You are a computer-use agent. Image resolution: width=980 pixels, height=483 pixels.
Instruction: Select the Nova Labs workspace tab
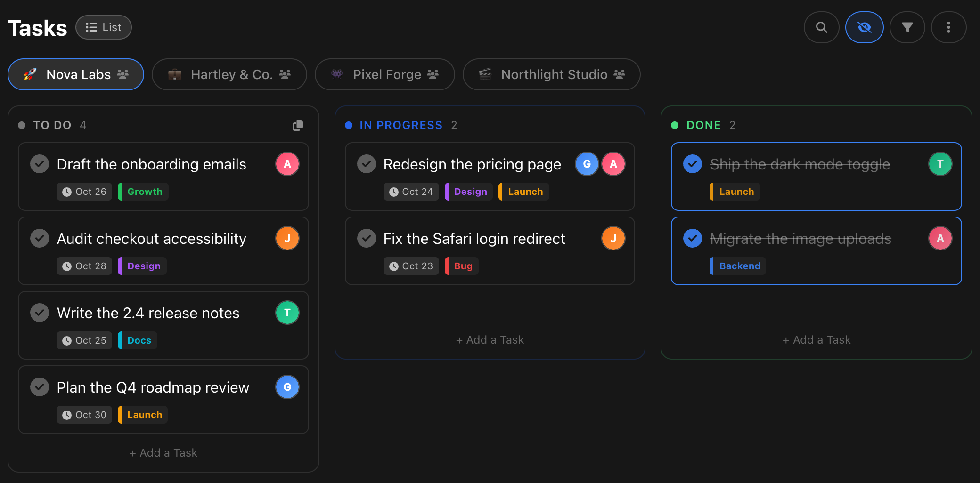pyautogui.click(x=76, y=74)
